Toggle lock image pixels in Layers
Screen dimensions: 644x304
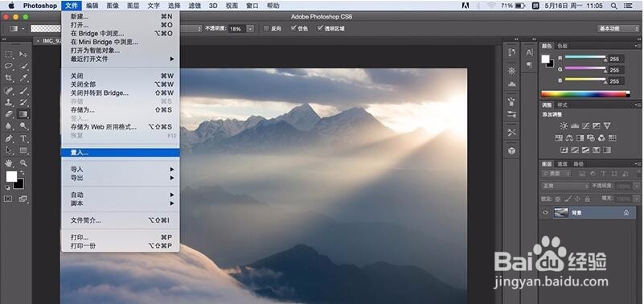tap(567, 199)
